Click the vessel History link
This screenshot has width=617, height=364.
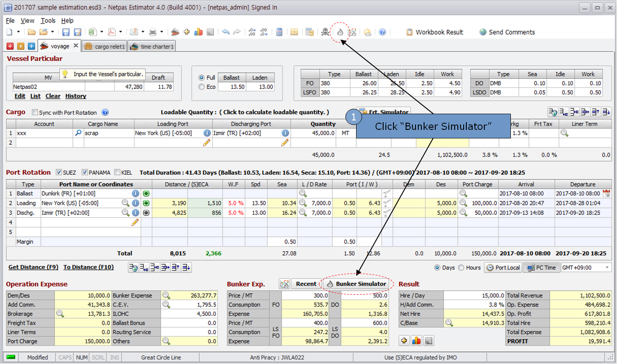pos(76,96)
